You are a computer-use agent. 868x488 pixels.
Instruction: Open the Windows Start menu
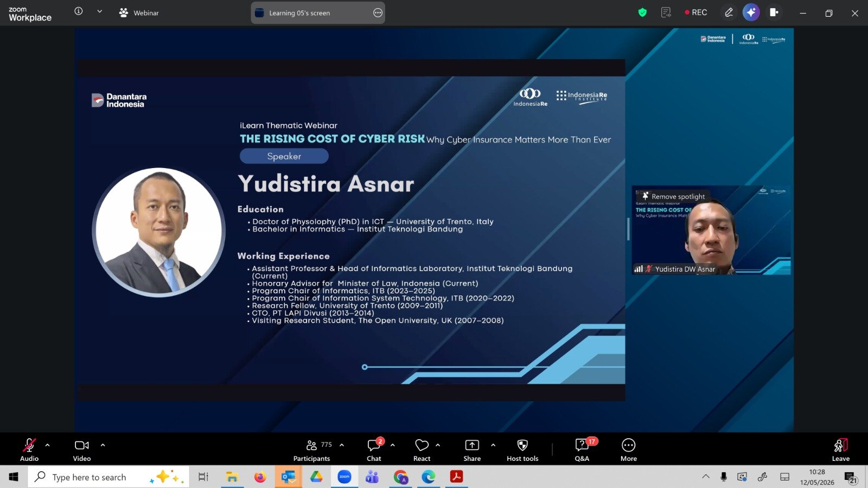click(x=14, y=477)
